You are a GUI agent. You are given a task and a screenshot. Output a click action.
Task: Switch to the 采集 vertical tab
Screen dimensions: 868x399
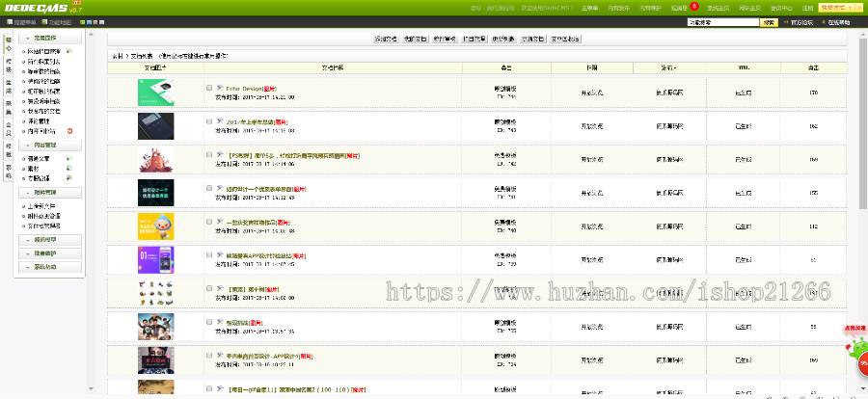9,107
